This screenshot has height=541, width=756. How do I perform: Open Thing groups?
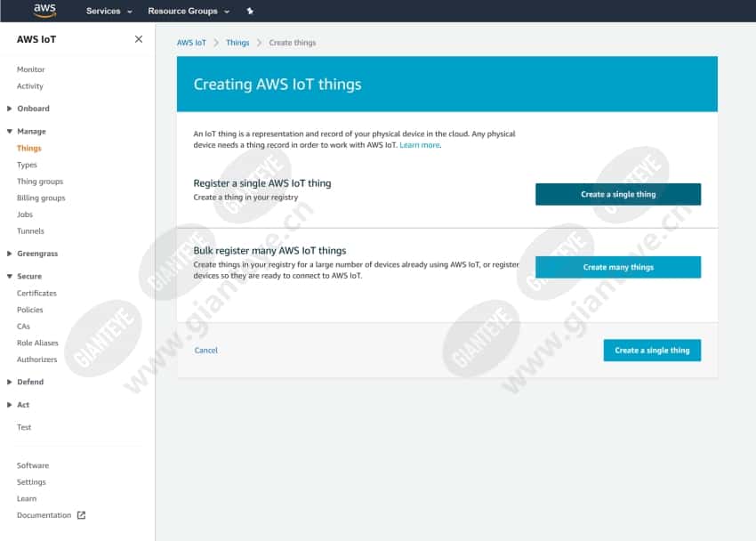(40, 182)
